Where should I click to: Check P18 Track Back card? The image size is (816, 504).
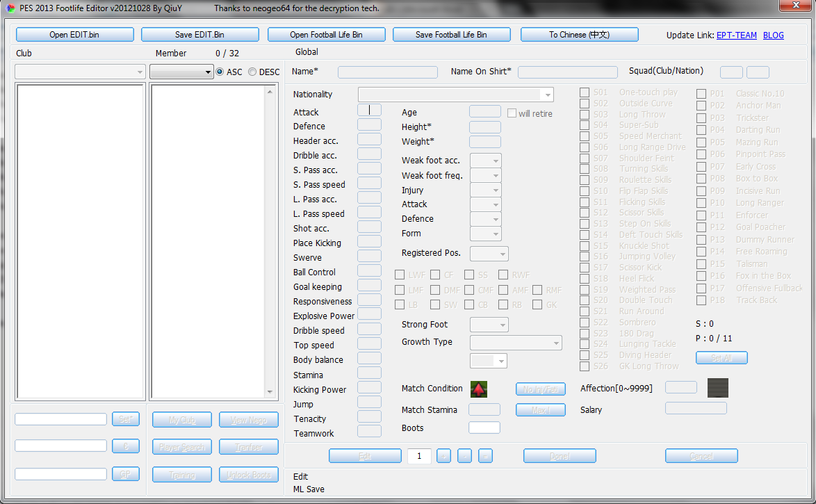701,300
